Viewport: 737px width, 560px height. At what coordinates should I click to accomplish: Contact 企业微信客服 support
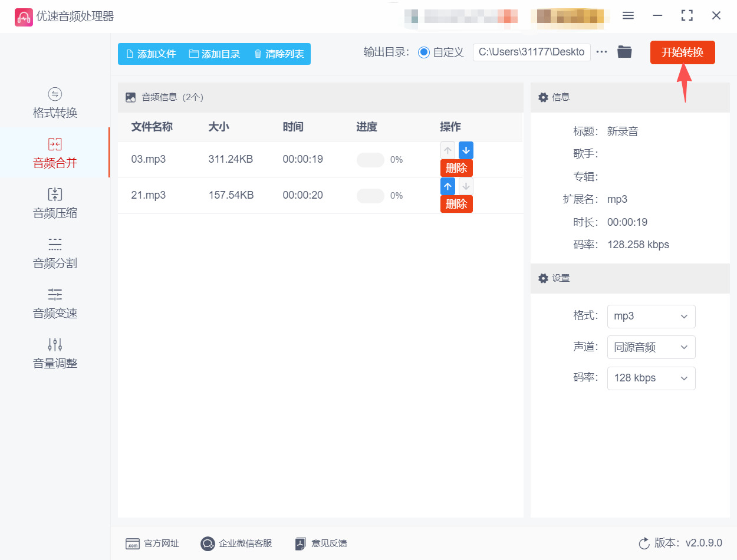(236, 543)
